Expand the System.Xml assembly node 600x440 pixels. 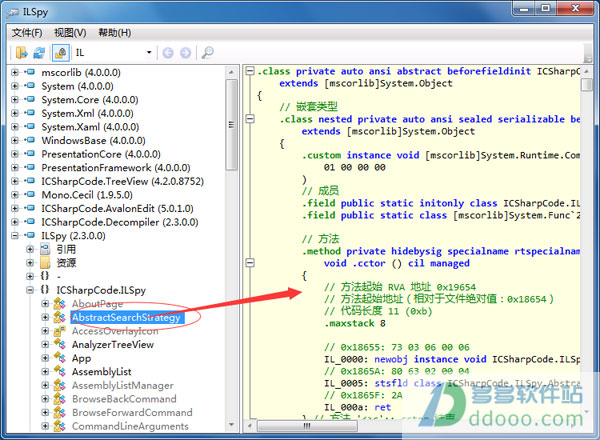click(x=15, y=113)
